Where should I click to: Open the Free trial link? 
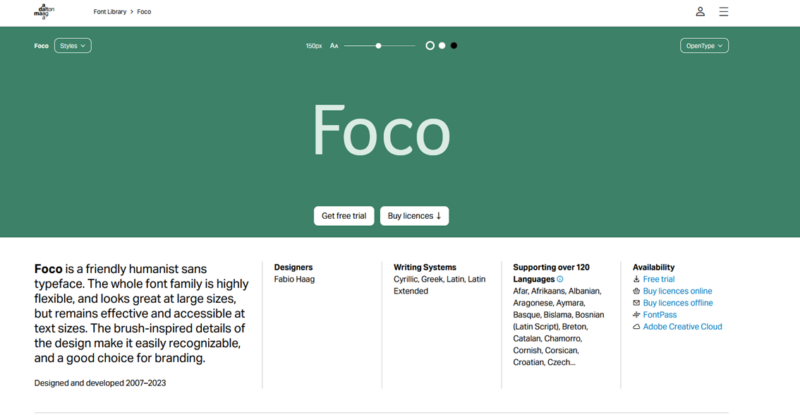pos(659,279)
